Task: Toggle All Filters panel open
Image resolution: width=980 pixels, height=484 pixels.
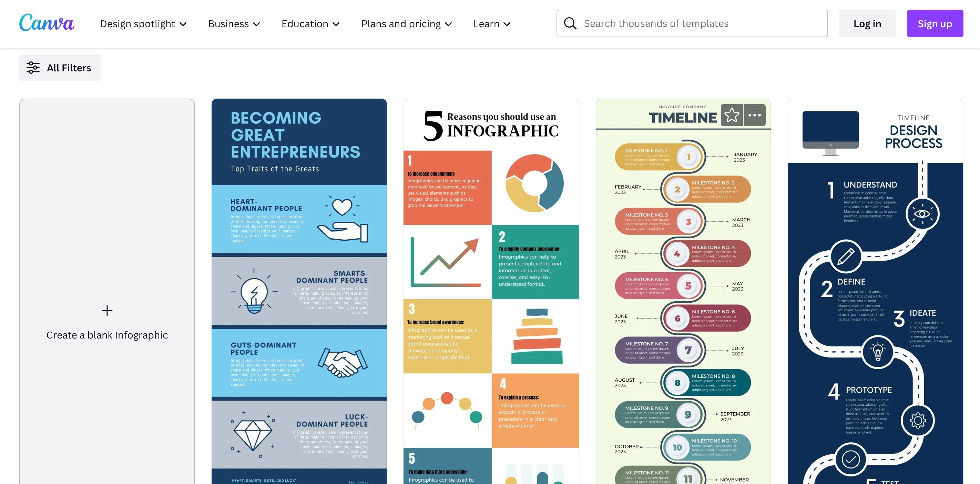Action: point(60,67)
